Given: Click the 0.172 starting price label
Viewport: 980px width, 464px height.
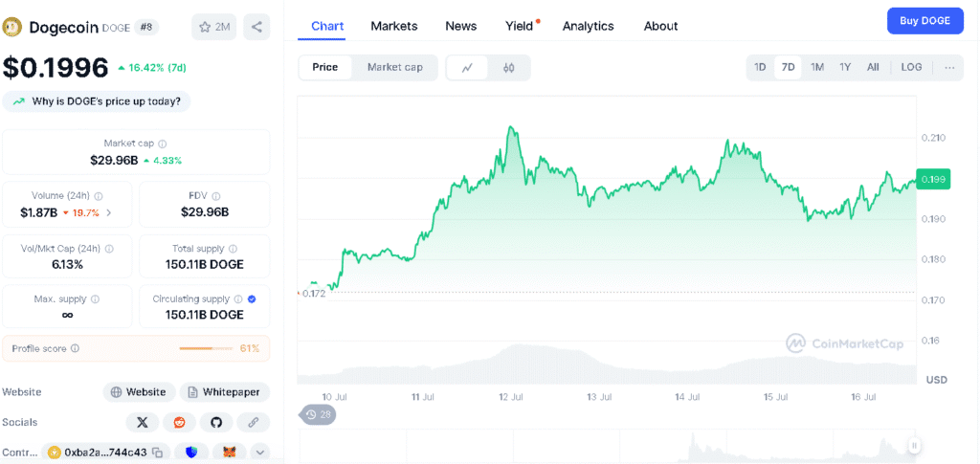Looking at the screenshot, I should coord(314,293).
